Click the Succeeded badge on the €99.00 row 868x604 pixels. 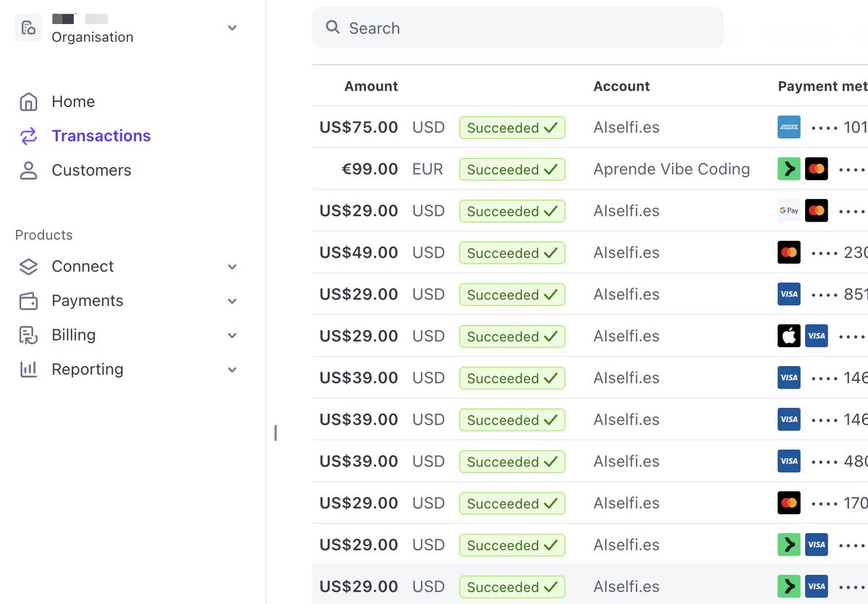(x=512, y=169)
